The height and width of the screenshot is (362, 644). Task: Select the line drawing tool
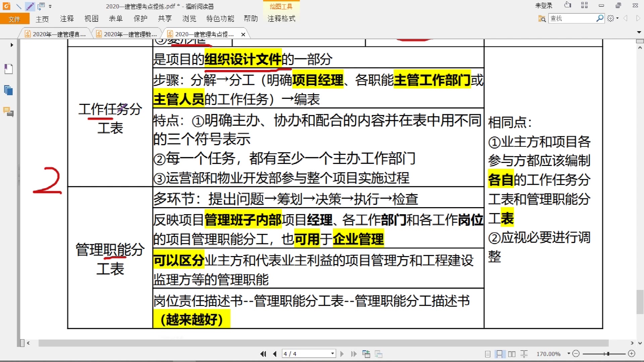point(19,6)
